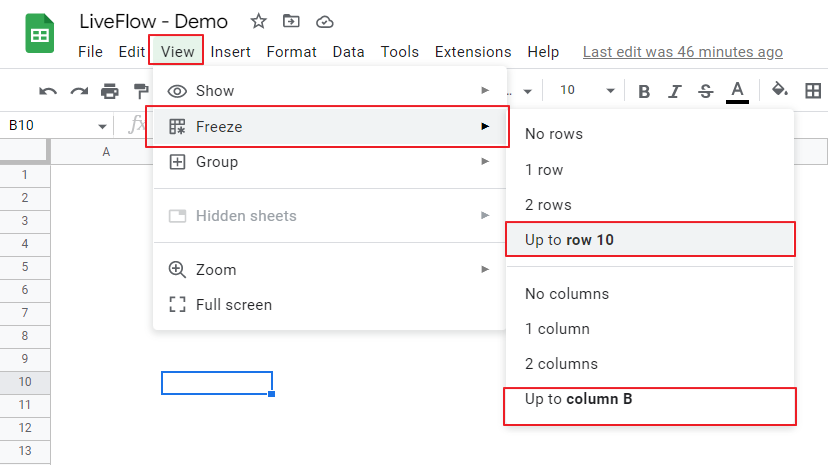Open the Extensions menu

(x=473, y=52)
